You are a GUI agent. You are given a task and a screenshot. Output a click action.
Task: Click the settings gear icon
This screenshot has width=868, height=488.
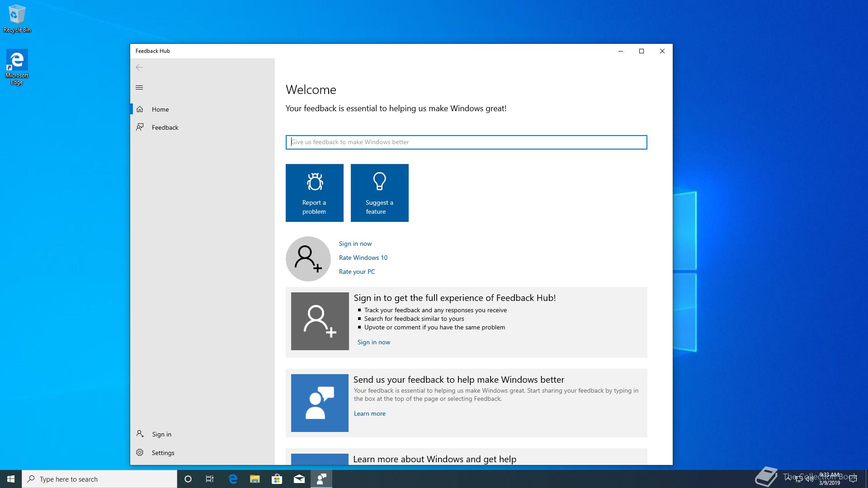coord(140,452)
